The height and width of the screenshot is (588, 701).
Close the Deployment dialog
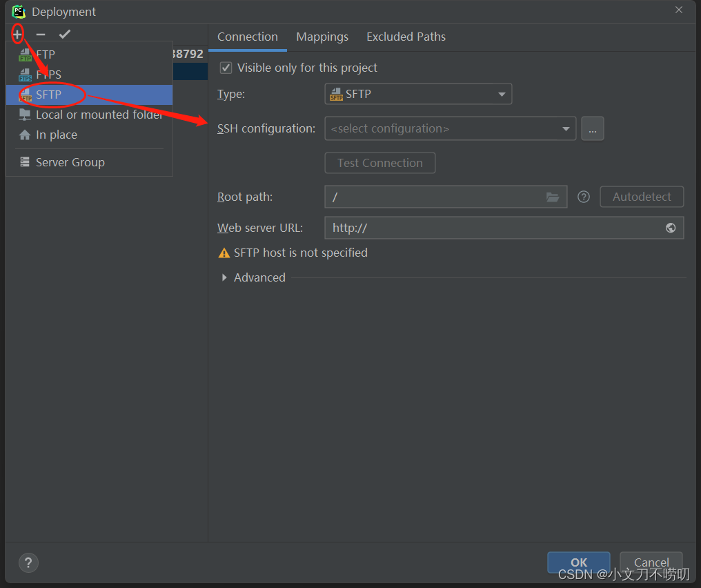click(x=679, y=10)
